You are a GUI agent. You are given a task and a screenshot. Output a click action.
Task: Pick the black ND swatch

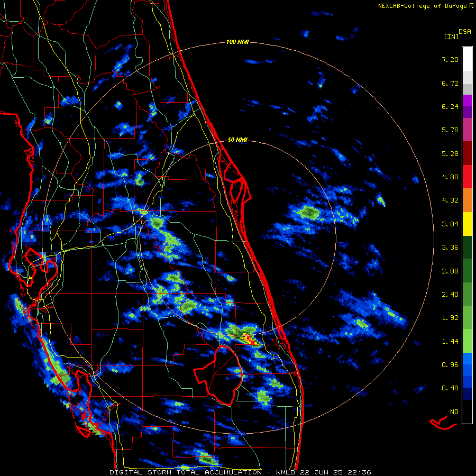coord(467,411)
